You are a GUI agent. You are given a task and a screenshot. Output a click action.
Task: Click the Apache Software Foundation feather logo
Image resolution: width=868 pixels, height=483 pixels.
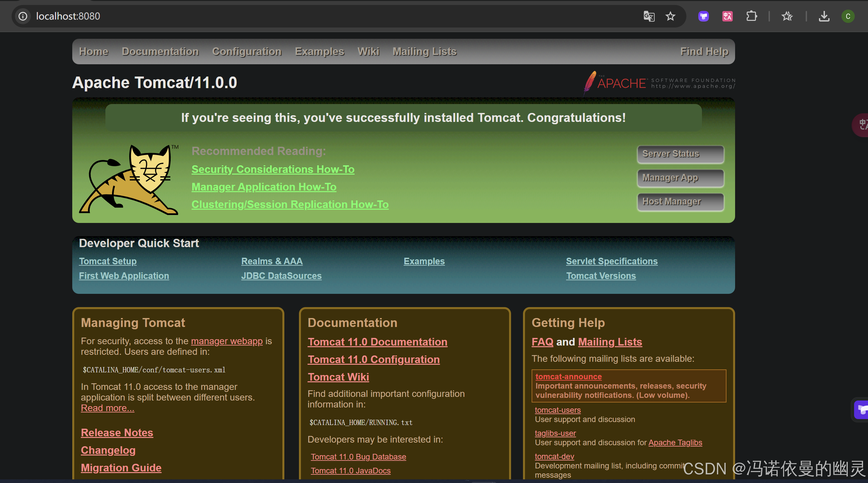(x=590, y=82)
